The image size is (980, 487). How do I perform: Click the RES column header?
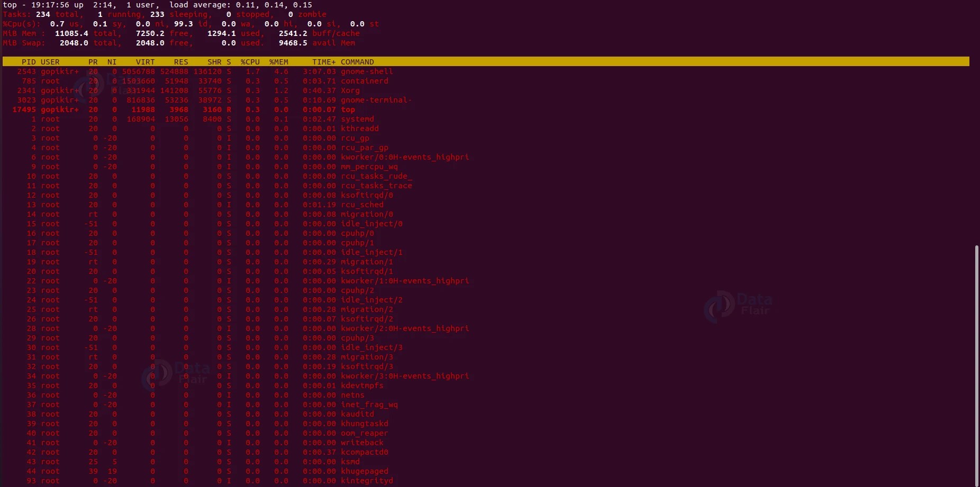(x=180, y=62)
